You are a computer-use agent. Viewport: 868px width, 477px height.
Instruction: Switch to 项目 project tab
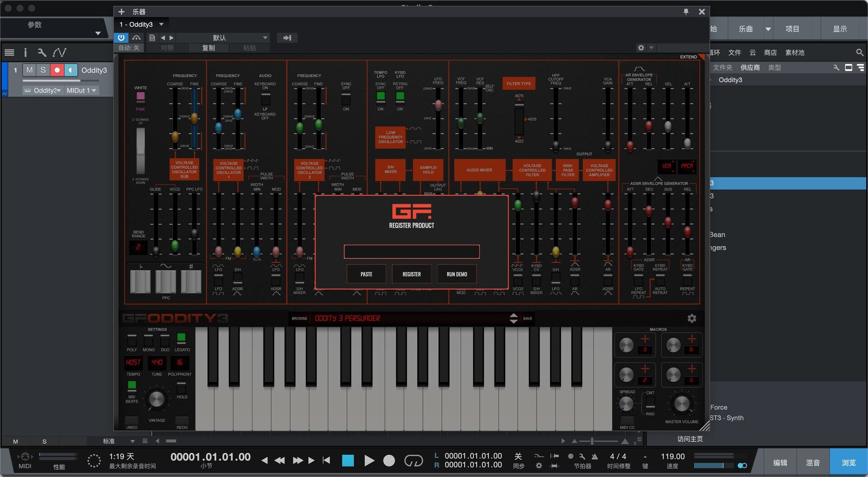point(792,29)
